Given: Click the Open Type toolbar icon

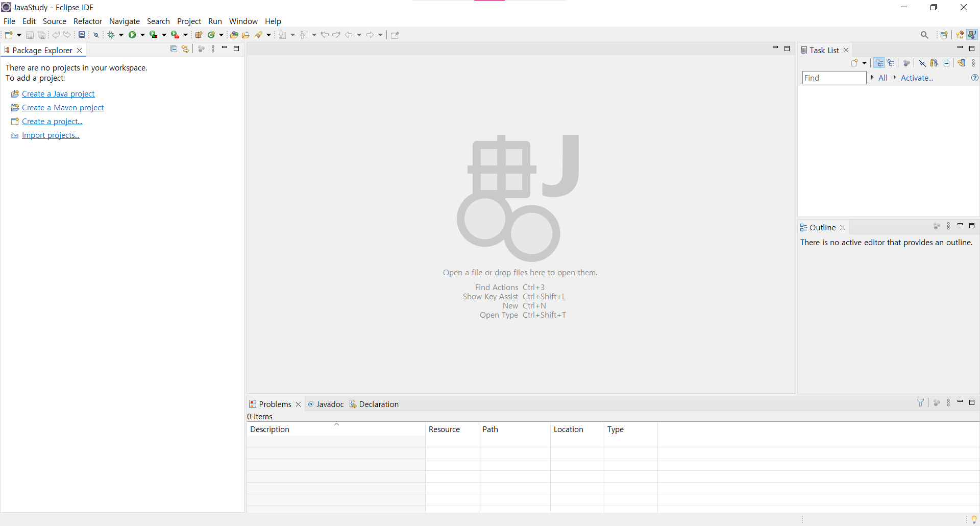Looking at the screenshot, I should click(x=234, y=35).
